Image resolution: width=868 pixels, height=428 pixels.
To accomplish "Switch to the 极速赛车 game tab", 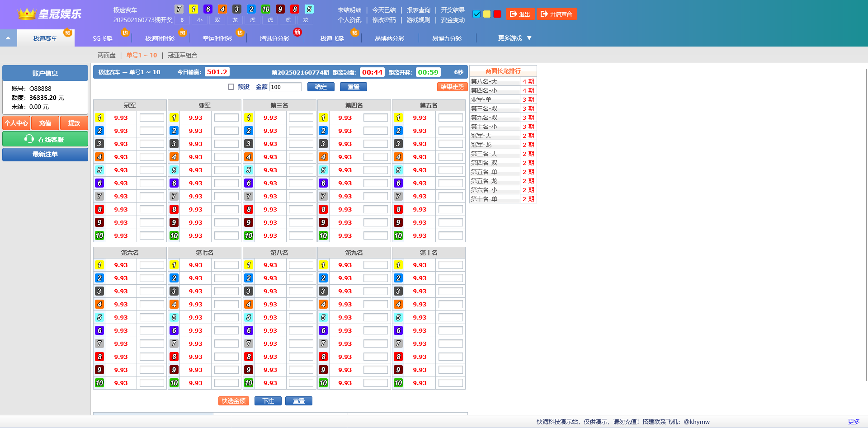I will click(45, 38).
